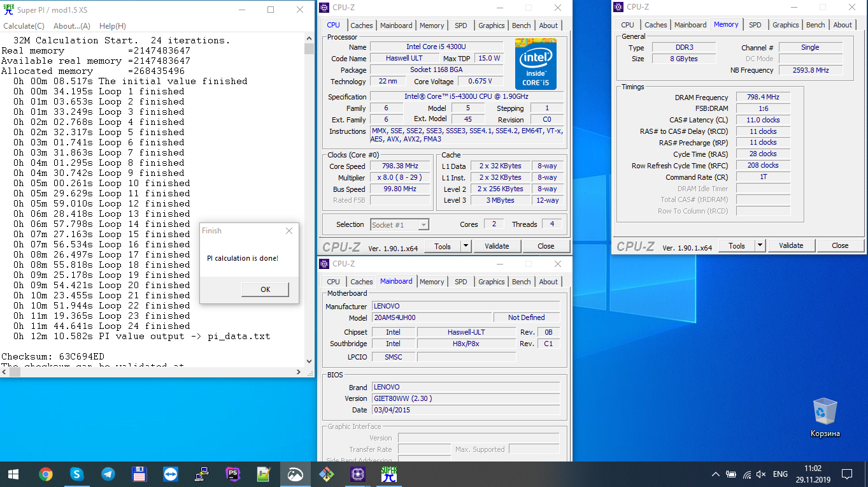Viewport: 868px width, 487px height.
Task: Switch to CPU-Z via its taskbar chip icon
Action: pos(357,474)
